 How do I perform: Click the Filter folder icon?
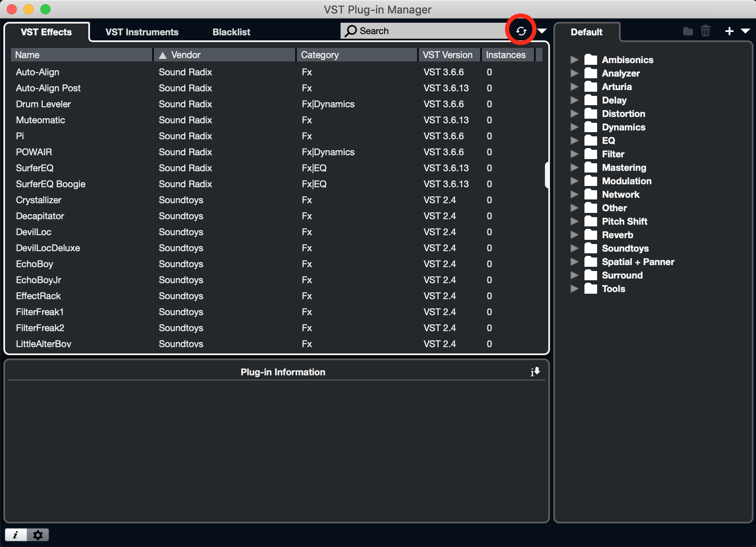(591, 154)
